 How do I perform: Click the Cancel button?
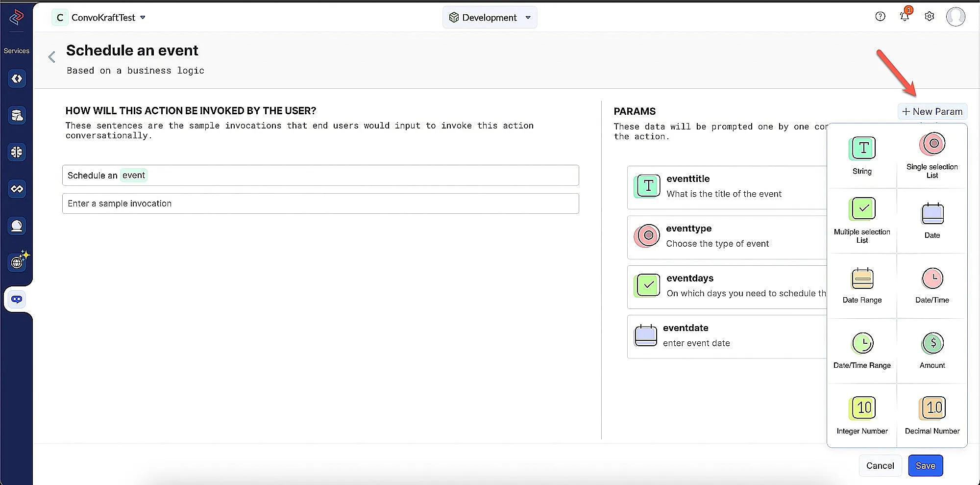click(x=880, y=465)
